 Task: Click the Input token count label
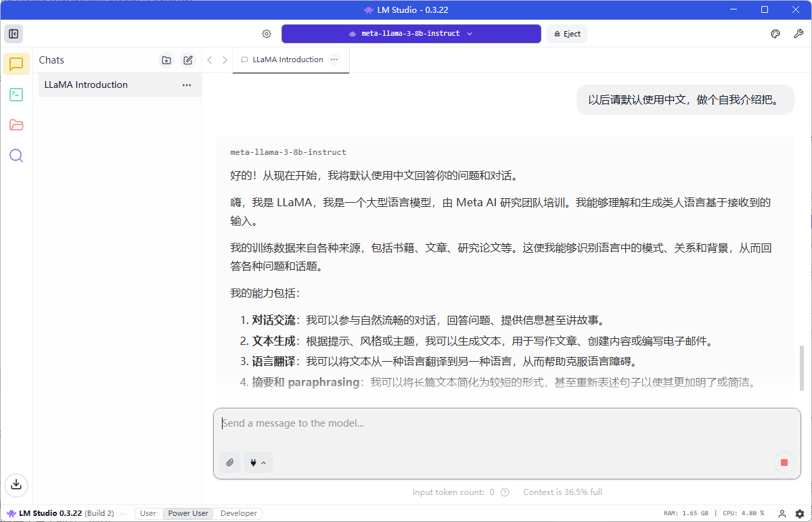coord(453,492)
